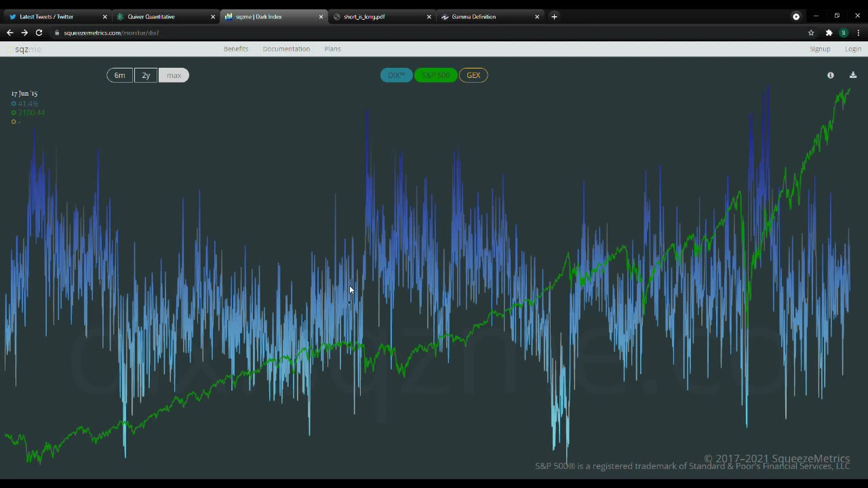Click the 2100.44 S&P value

31,113
